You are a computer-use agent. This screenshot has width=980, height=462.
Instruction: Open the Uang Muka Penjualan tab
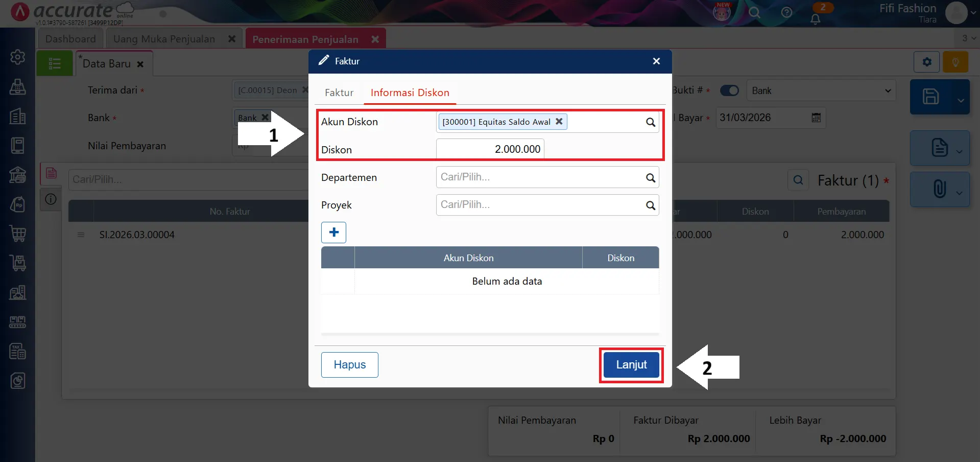[164, 39]
